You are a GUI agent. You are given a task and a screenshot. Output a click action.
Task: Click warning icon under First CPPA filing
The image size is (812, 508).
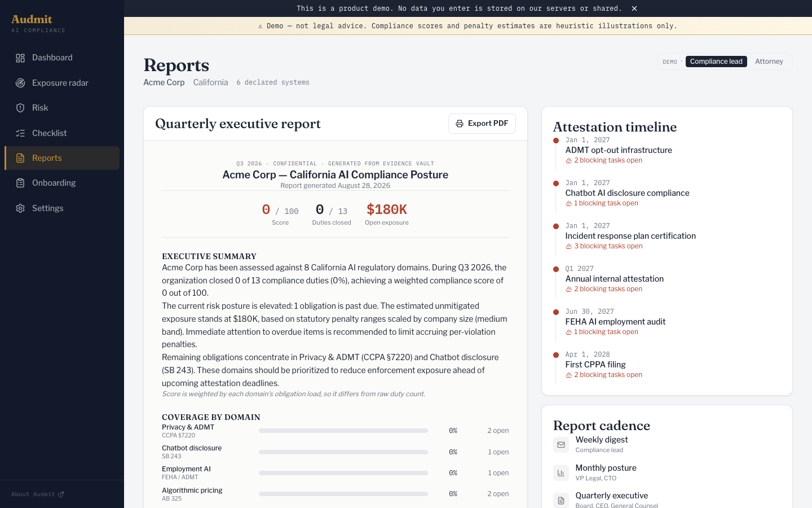(569, 375)
